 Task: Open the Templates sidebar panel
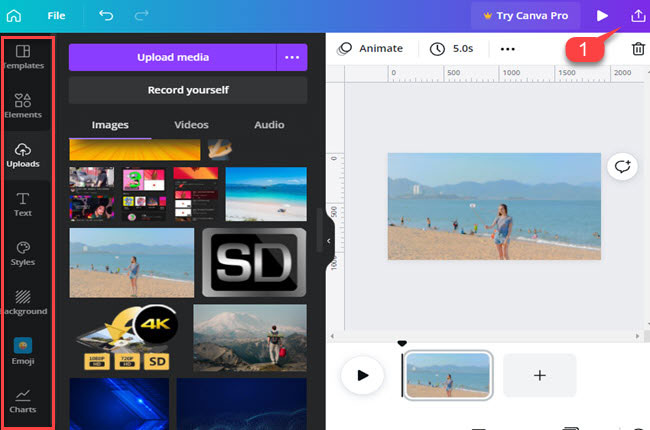coord(23,57)
